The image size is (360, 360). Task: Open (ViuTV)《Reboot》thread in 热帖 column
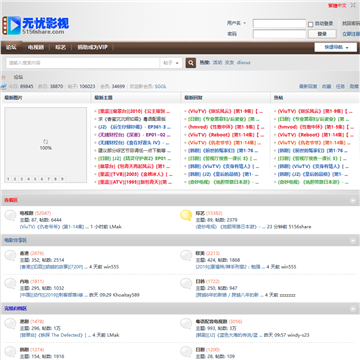tap(316, 135)
